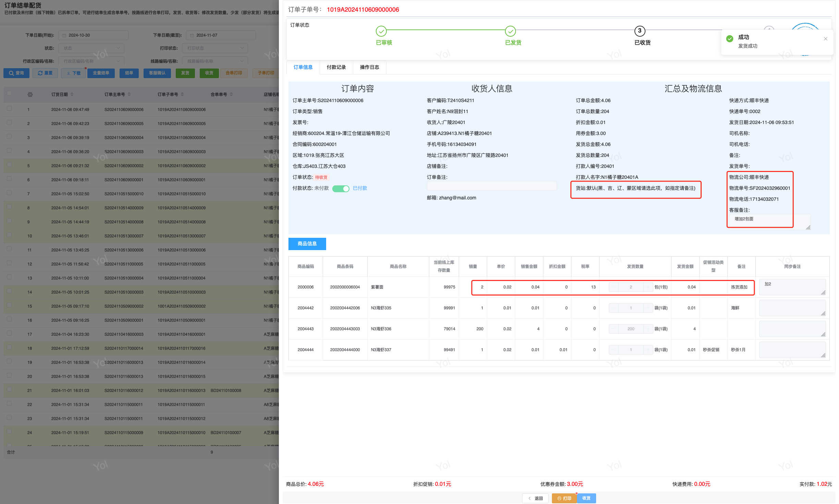Viewport: 839px width, 504px height.
Task: Click the 打印 printer icon button
Action: [564, 498]
